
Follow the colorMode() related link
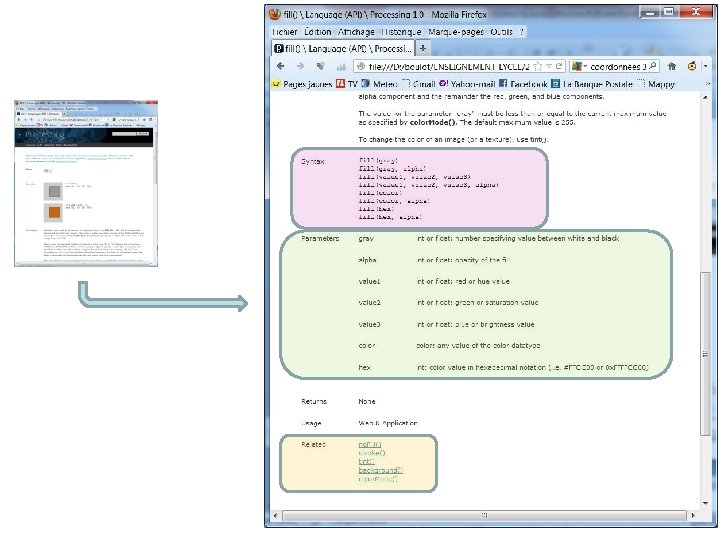pos(378,479)
